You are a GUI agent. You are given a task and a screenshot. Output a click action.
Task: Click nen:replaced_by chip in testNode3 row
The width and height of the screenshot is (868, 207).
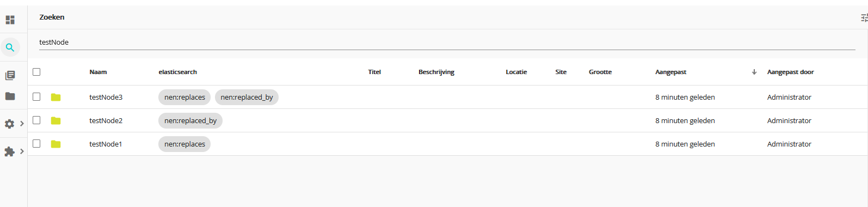click(x=247, y=97)
